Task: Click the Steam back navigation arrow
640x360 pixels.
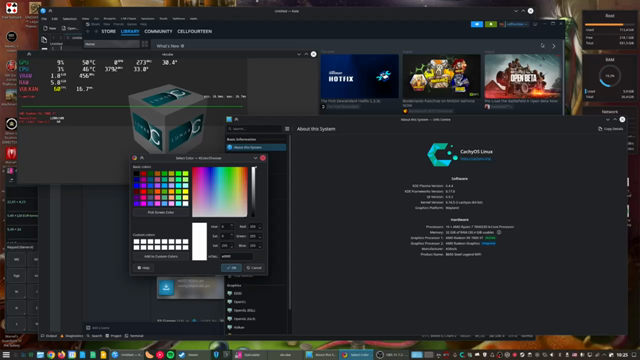Action: click(88, 31)
